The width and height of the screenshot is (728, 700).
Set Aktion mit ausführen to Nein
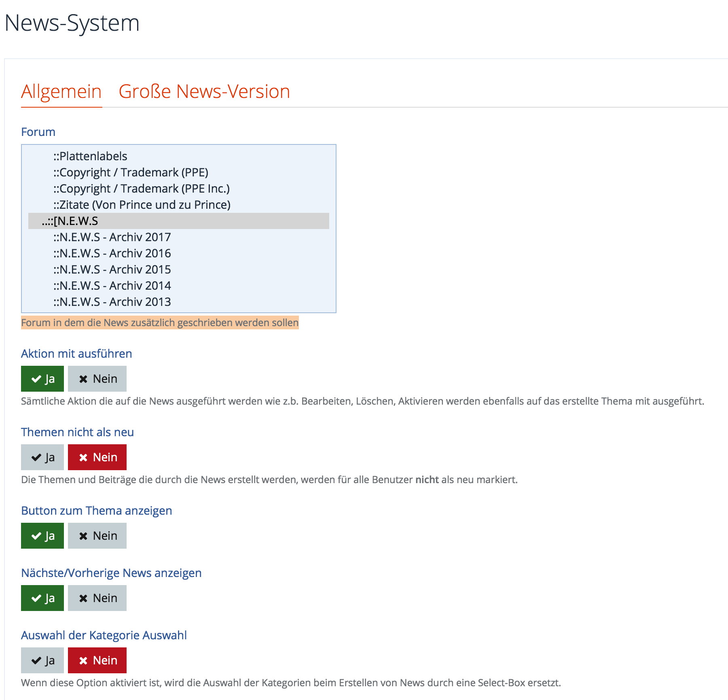[x=97, y=379]
